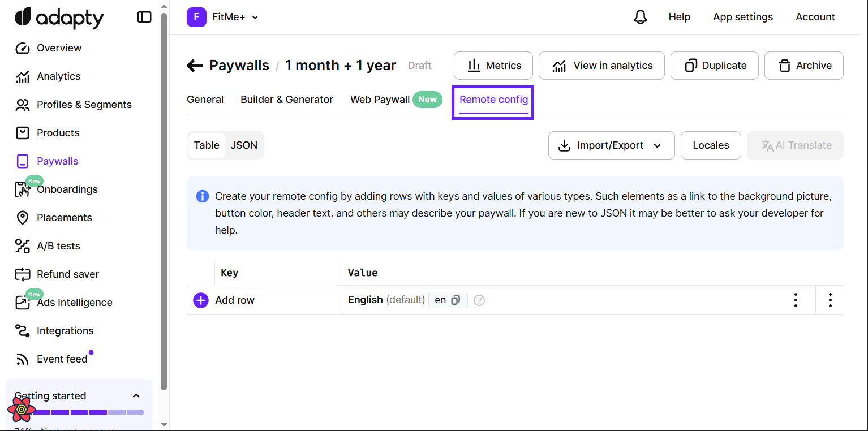Select the Table view toggle
Image resolution: width=868 pixels, height=431 pixels.
click(x=207, y=145)
